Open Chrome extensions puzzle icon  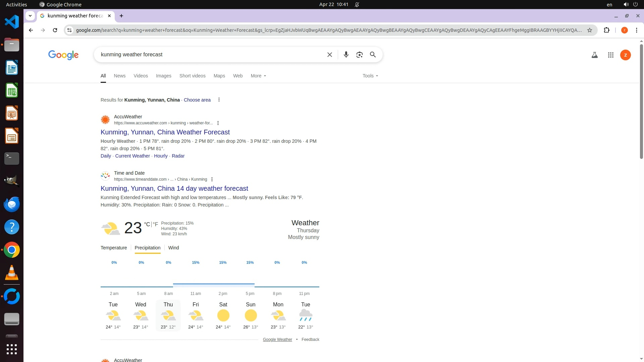[606, 30]
